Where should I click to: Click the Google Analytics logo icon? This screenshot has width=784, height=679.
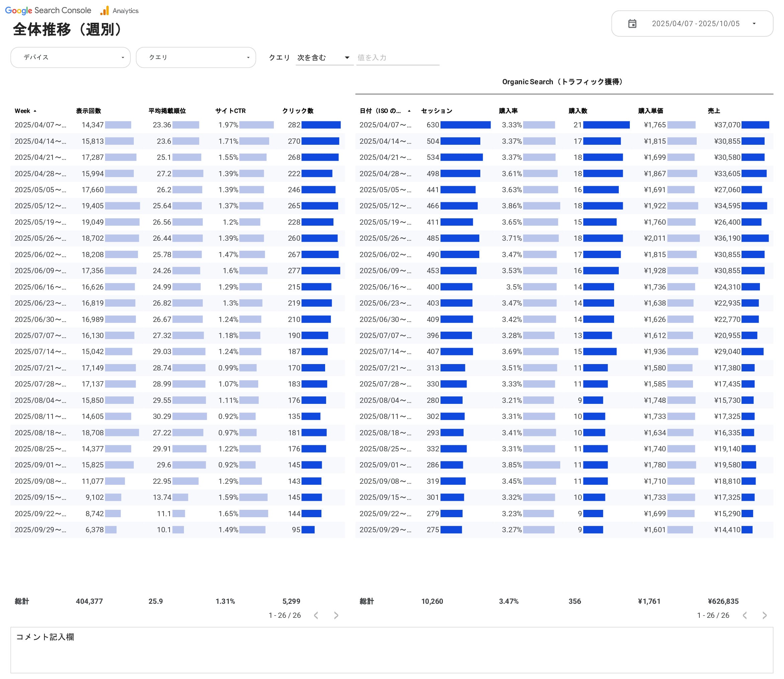[x=105, y=11]
